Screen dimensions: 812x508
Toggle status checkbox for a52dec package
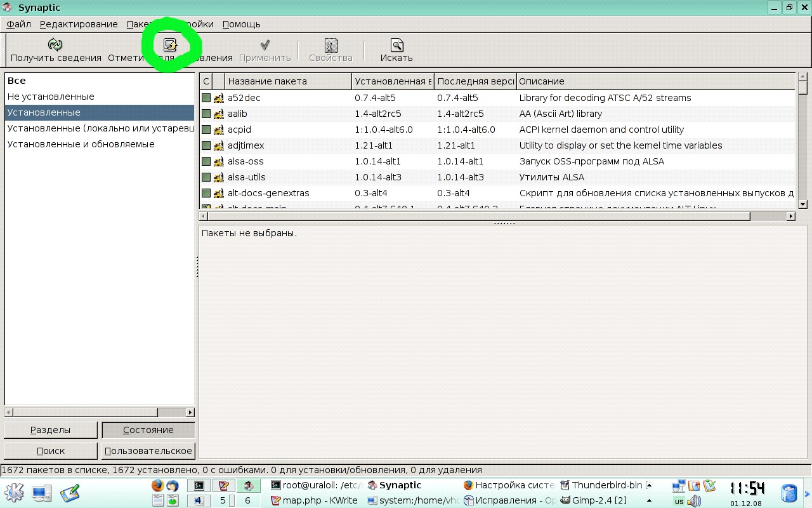tap(206, 98)
